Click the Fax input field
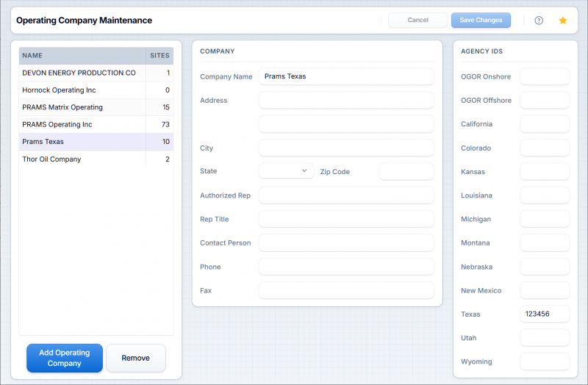Screen dimensions: 588x385 pyautogui.click(x=346, y=290)
